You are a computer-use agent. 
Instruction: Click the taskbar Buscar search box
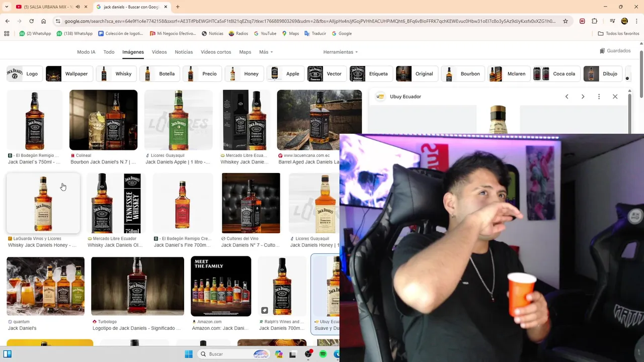[234, 354]
